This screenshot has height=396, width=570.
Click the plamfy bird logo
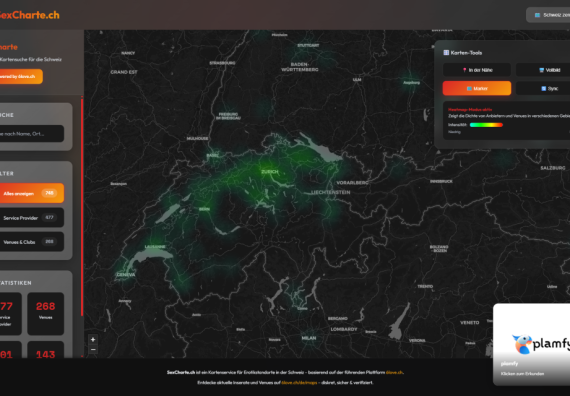pos(522,344)
